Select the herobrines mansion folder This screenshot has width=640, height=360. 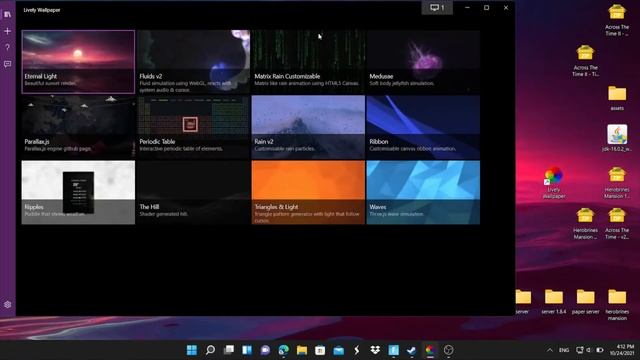click(617, 304)
